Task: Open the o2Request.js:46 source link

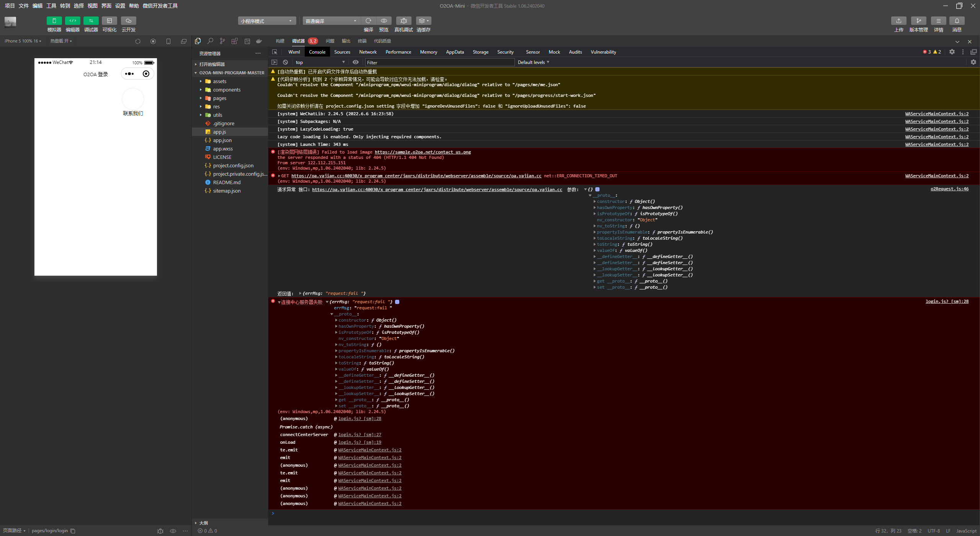Action: [949, 189]
